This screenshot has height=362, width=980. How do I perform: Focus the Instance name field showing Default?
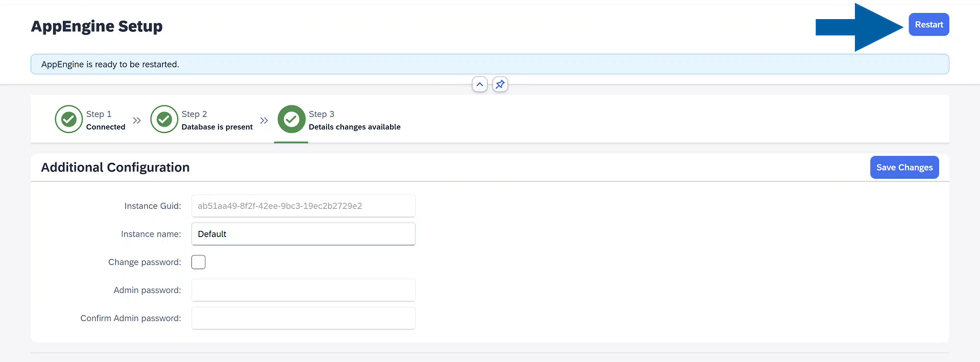tap(303, 234)
